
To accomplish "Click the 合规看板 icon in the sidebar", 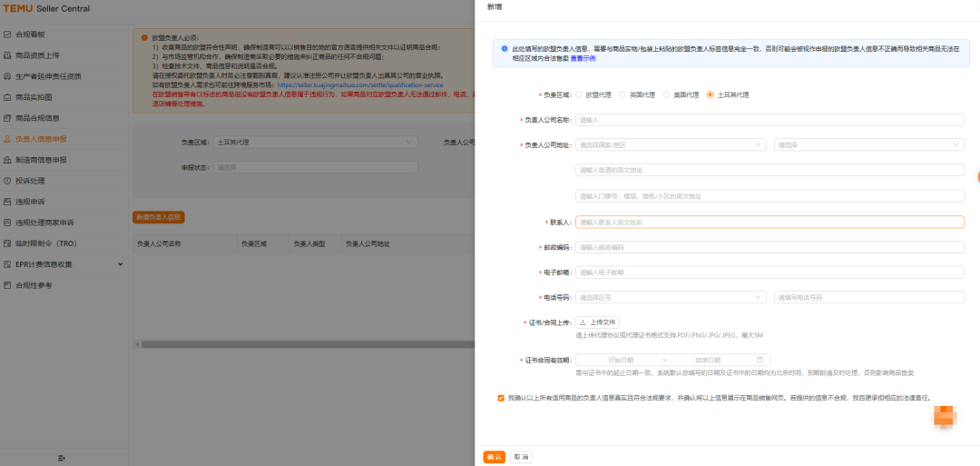I will click(7, 35).
